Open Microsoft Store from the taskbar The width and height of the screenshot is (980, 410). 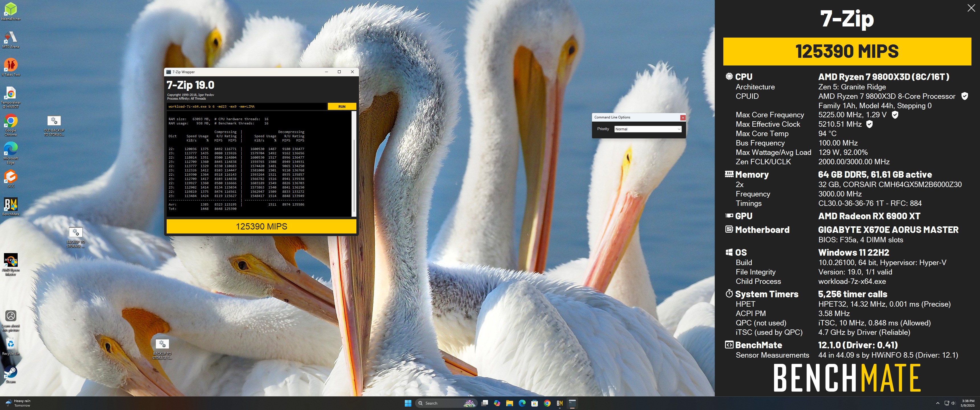[x=534, y=403]
